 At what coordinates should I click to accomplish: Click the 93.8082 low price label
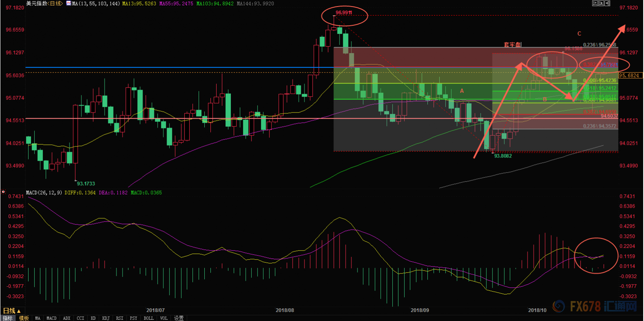click(503, 156)
